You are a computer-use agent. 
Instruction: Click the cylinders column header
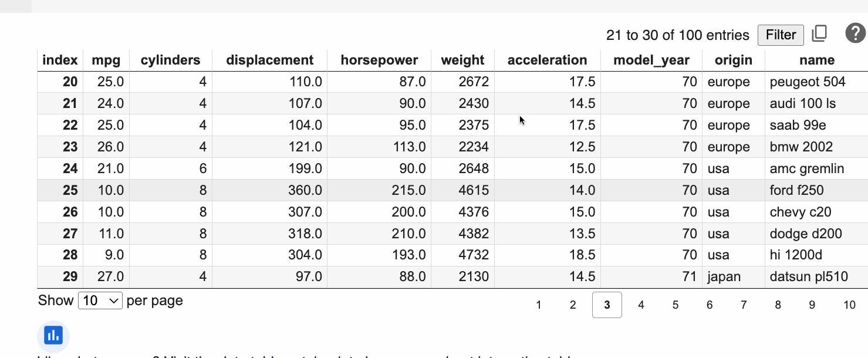click(x=170, y=60)
